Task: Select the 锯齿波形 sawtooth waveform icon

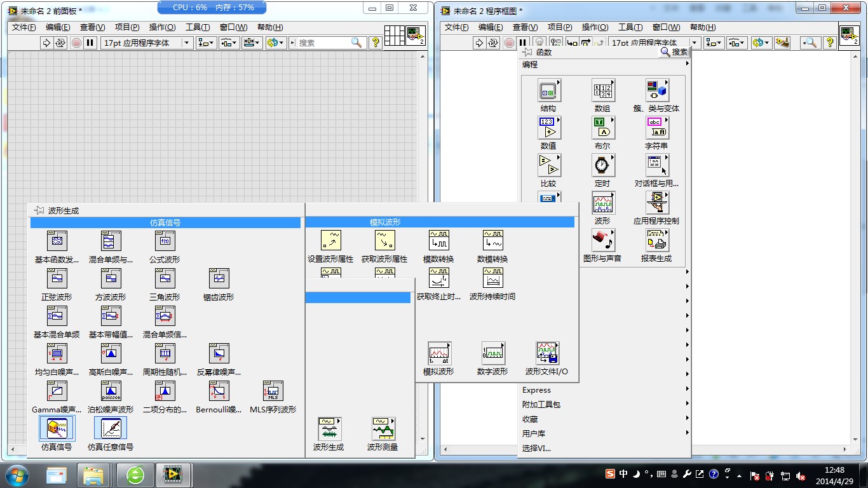Action: point(219,278)
